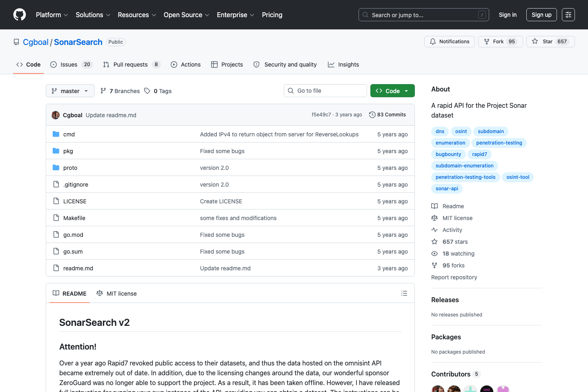Click the Activity pulse icon in sidebar
Viewport: 588px width, 392px height.
pyautogui.click(x=434, y=229)
